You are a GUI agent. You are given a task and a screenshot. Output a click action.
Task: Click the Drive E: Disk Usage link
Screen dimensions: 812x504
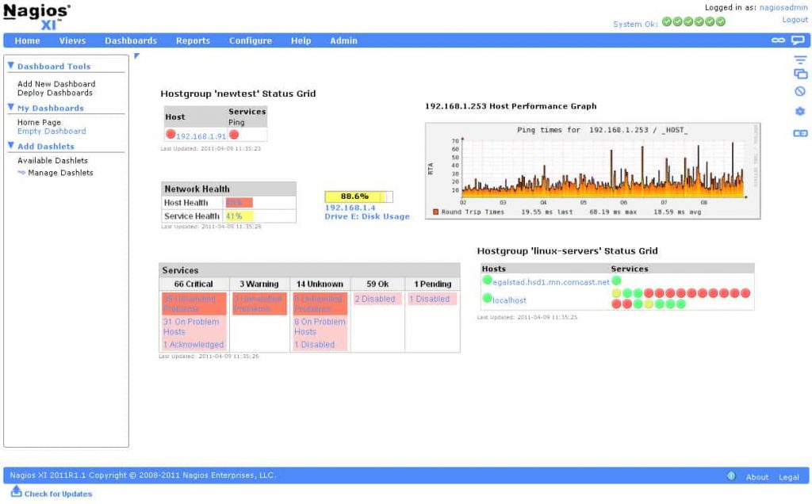(x=367, y=216)
